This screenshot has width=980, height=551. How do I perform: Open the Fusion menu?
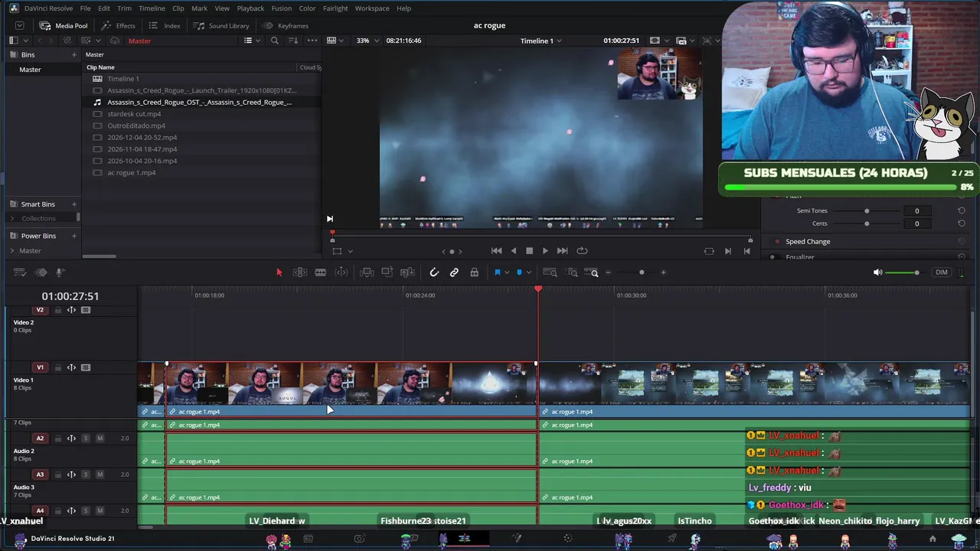(281, 8)
